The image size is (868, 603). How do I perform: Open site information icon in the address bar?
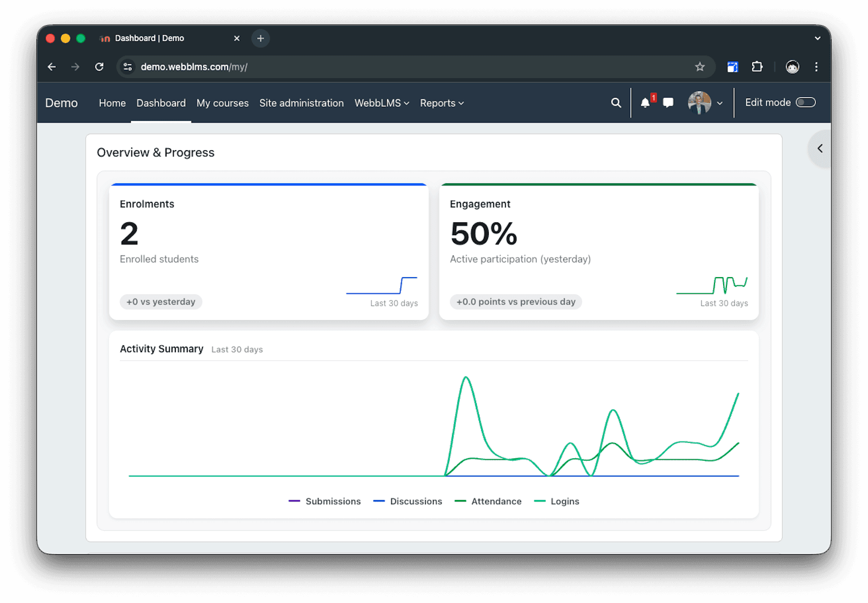128,67
